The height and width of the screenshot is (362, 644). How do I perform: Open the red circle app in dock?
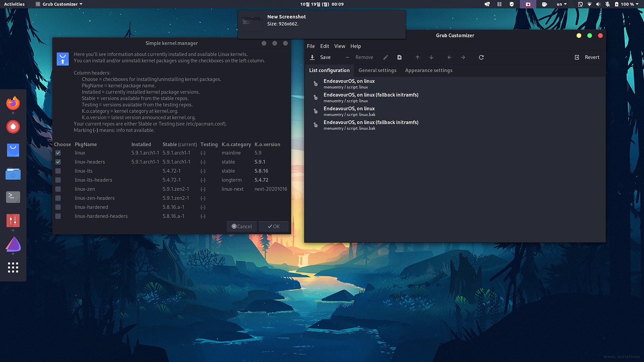[x=13, y=126]
